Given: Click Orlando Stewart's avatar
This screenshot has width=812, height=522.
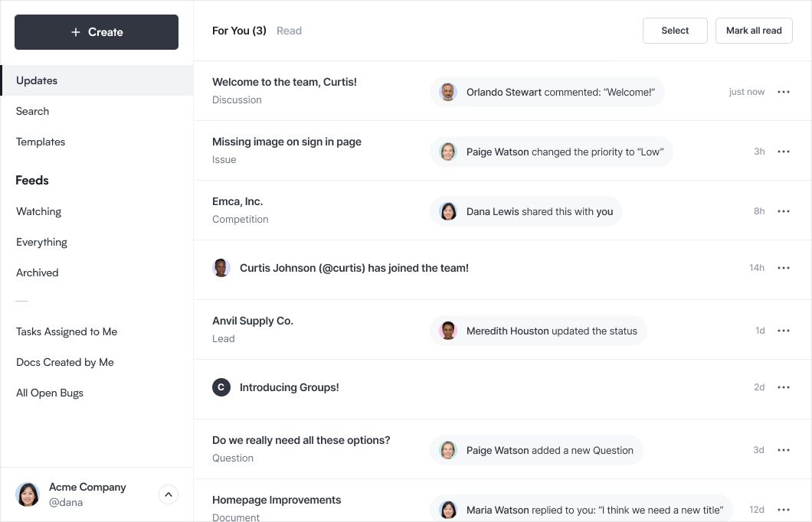Looking at the screenshot, I should (448, 92).
